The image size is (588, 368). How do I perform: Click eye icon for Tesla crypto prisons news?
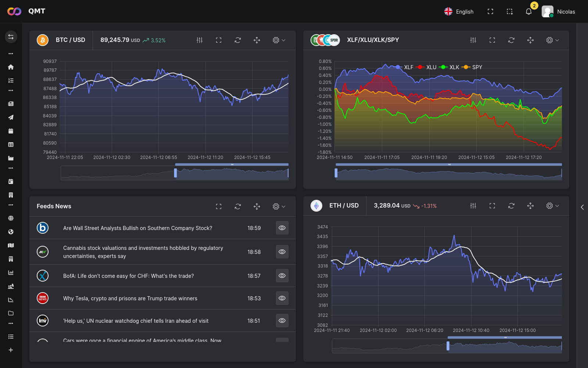point(282,298)
